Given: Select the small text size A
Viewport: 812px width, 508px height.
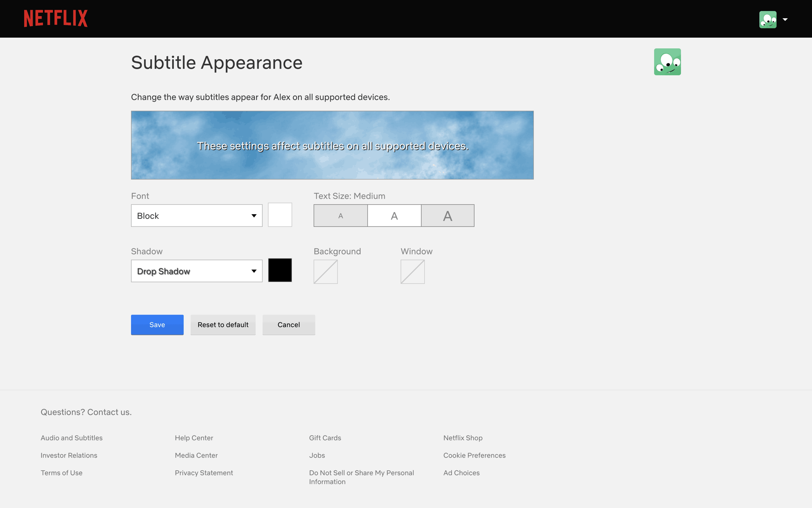Looking at the screenshot, I should (340, 215).
